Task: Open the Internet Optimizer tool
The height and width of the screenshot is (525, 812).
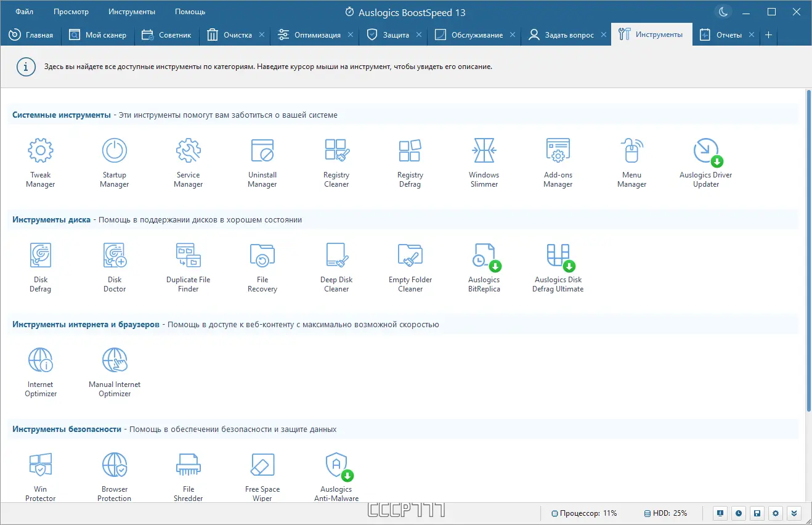Action: (41, 373)
